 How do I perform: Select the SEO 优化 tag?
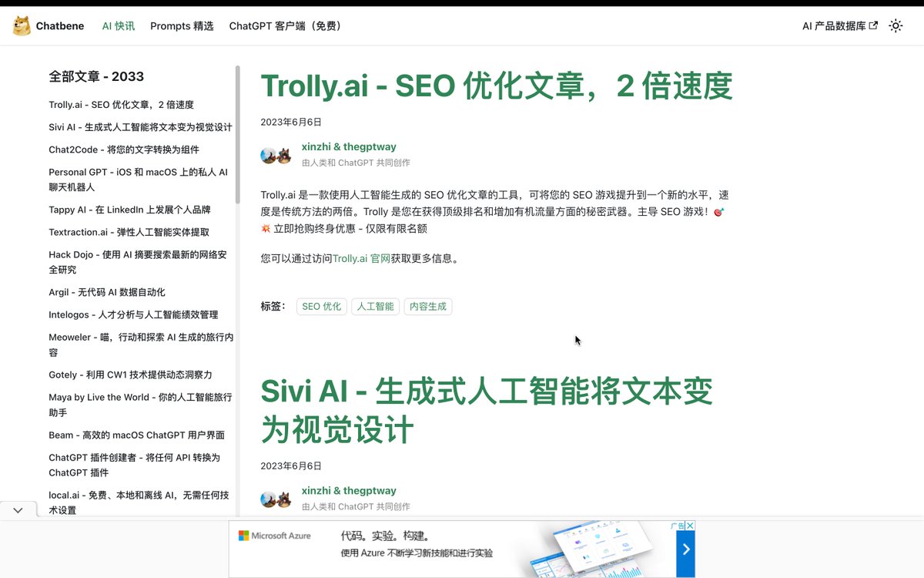click(x=322, y=306)
